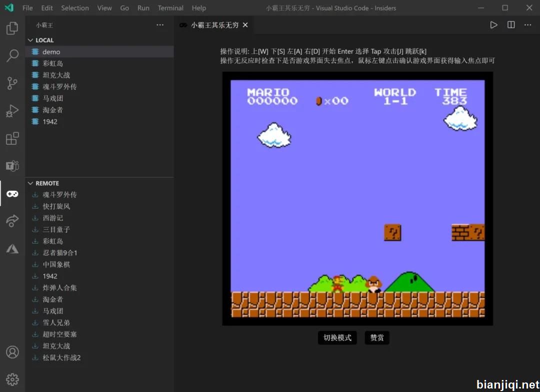
Task: Click the download icon beside 西游记
Action: (35, 218)
